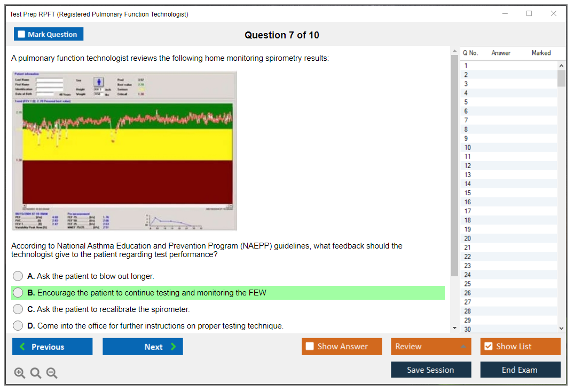Click the reset zoom magnifier icon
Viewport: 574px width, 392px height.
(36, 373)
